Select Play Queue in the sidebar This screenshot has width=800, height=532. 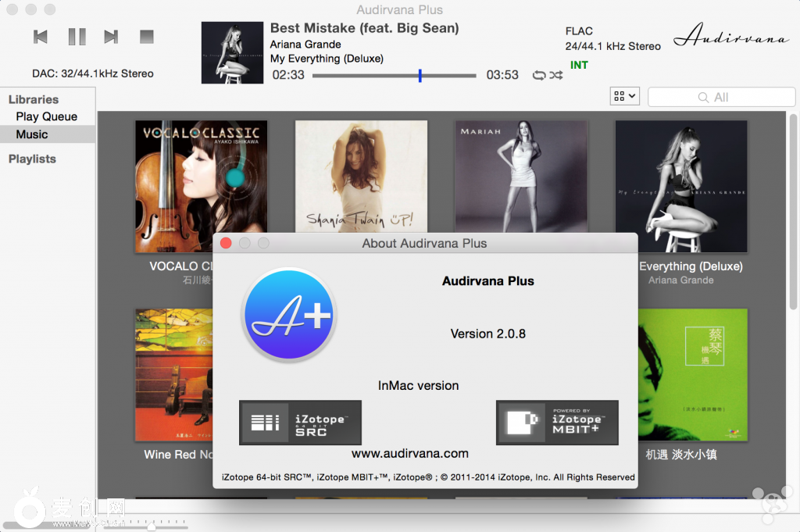[x=47, y=116]
